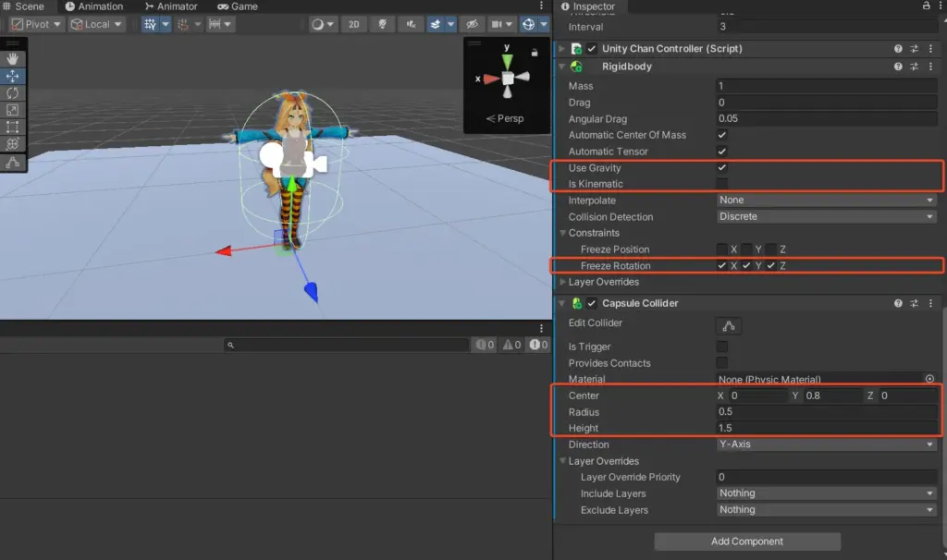Screen dimensions: 947x560
Task: Open Unity Chan Controller script three-dot menu
Action: tap(930, 48)
